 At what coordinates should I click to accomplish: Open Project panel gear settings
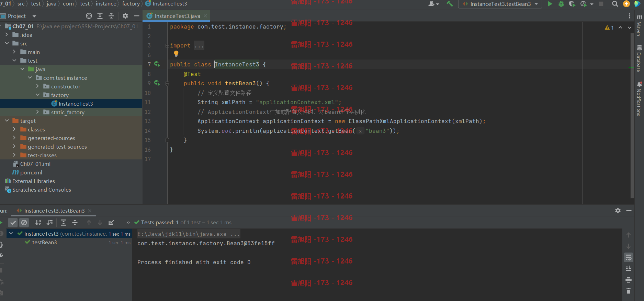pos(125,16)
